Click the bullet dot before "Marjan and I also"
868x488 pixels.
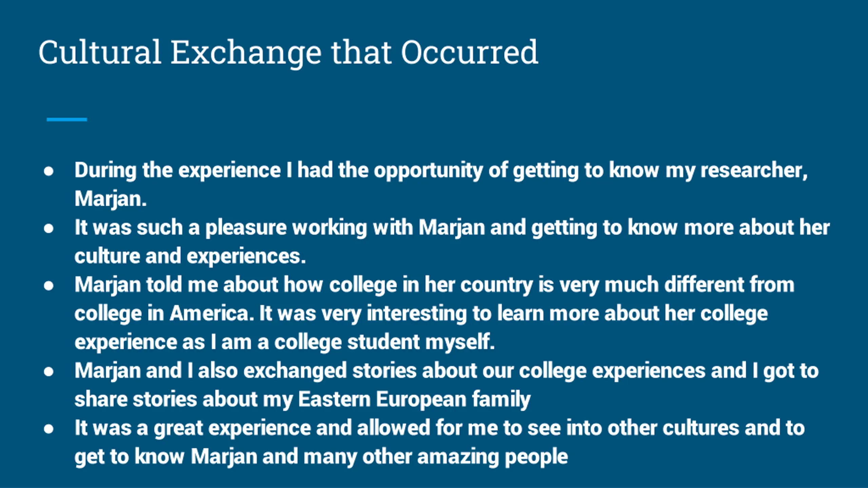[48, 372]
